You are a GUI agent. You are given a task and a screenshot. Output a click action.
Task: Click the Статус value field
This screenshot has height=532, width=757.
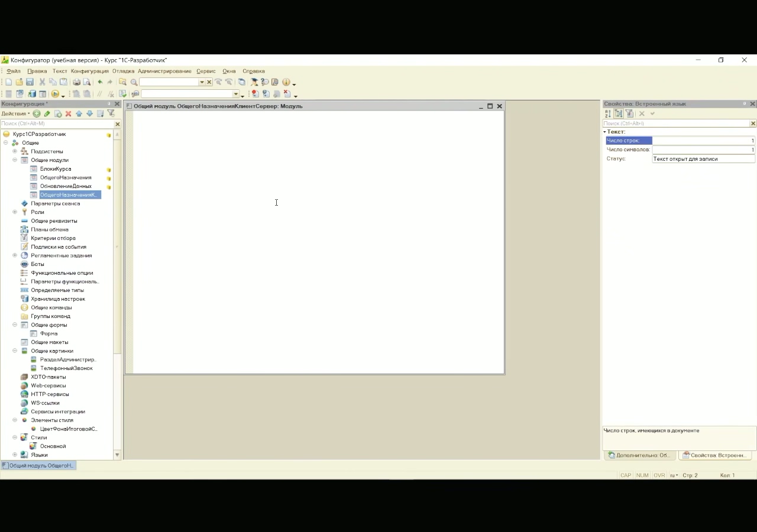(704, 159)
